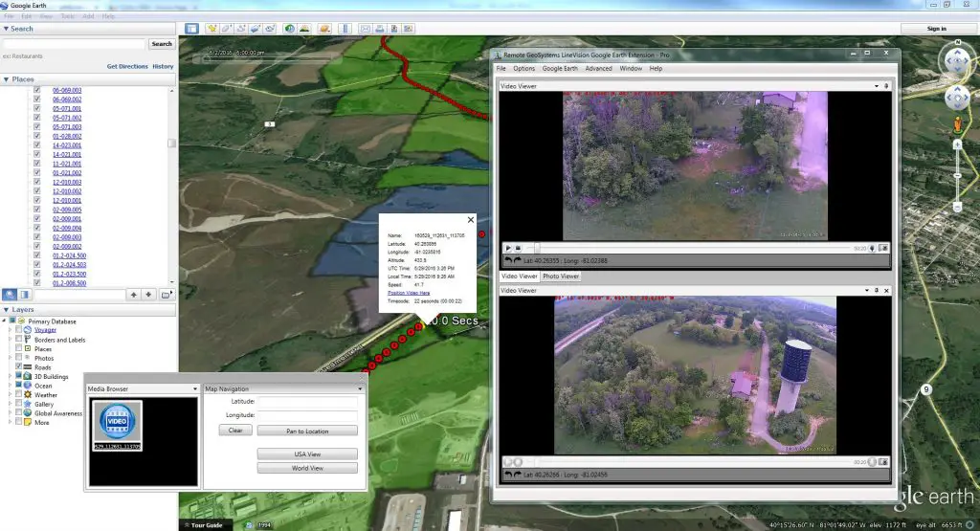Click the USA View button
The height and width of the screenshot is (531, 980).
pos(307,454)
